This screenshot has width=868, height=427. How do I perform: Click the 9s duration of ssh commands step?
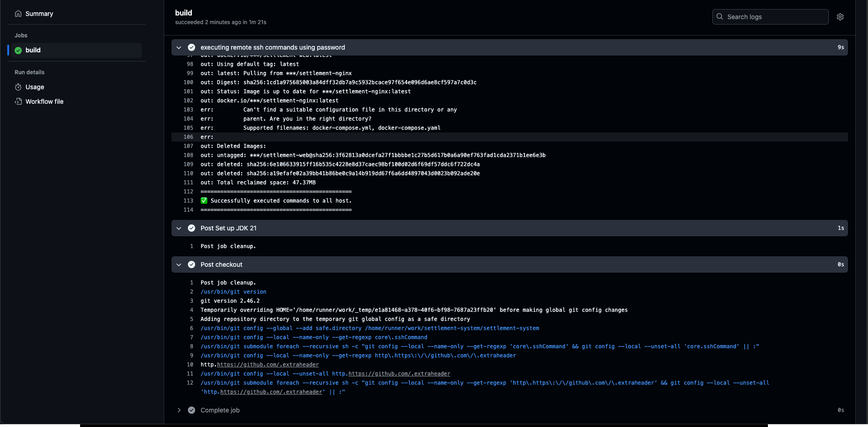click(x=841, y=47)
